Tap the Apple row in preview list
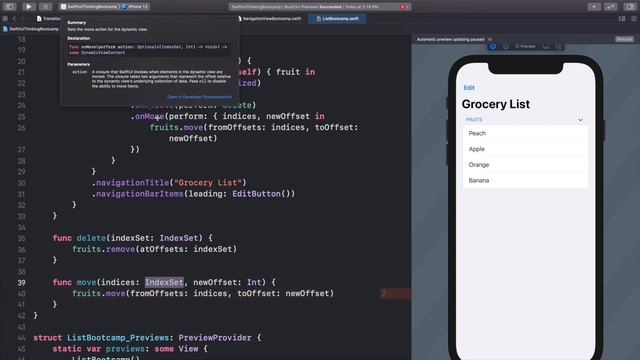 point(525,149)
